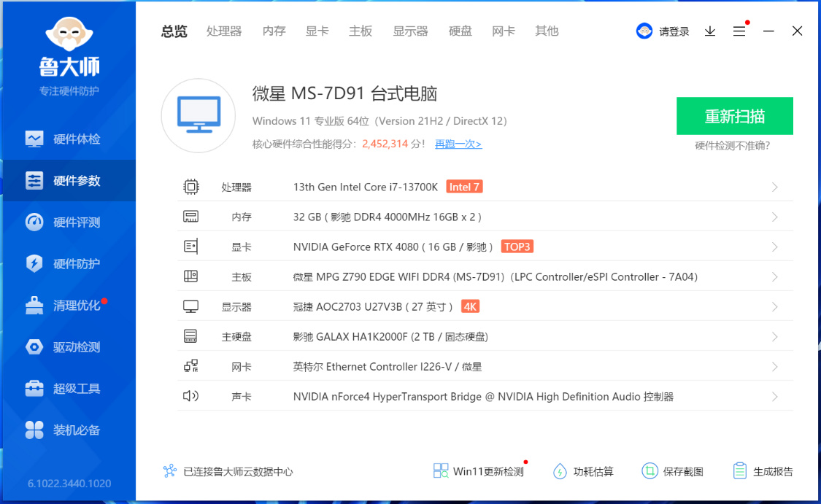Expand the 主板 row chevron
Screen dimensions: 821x504
click(x=775, y=277)
